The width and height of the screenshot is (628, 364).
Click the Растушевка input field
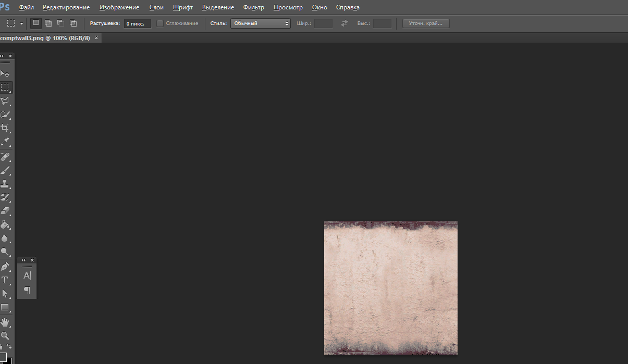pyautogui.click(x=137, y=23)
